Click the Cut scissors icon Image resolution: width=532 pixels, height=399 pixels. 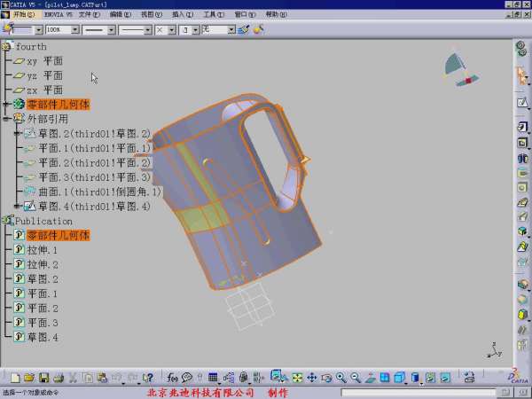pos(73,378)
